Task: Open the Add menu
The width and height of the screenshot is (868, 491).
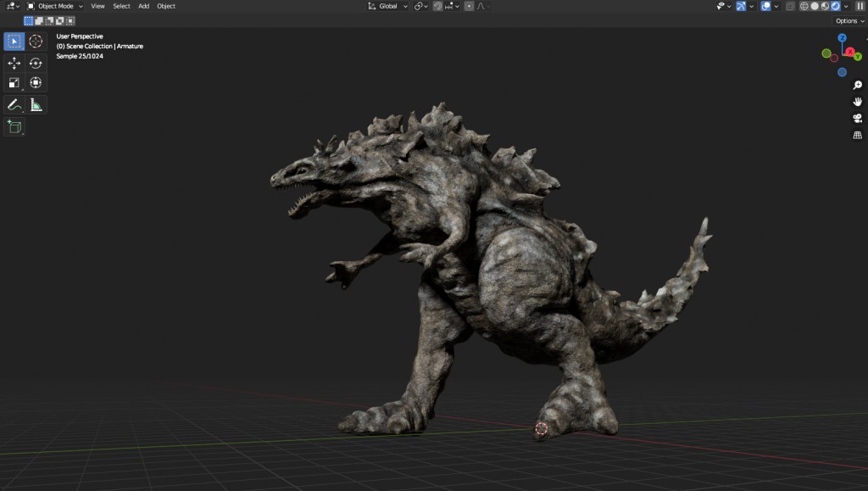Action: pyautogui.click(x=143, y=6)
